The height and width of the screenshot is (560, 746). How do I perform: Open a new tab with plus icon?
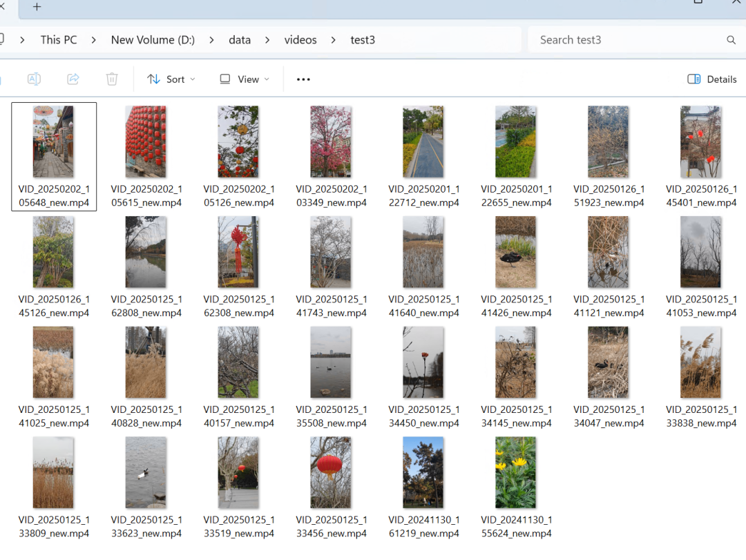[37, 7]
